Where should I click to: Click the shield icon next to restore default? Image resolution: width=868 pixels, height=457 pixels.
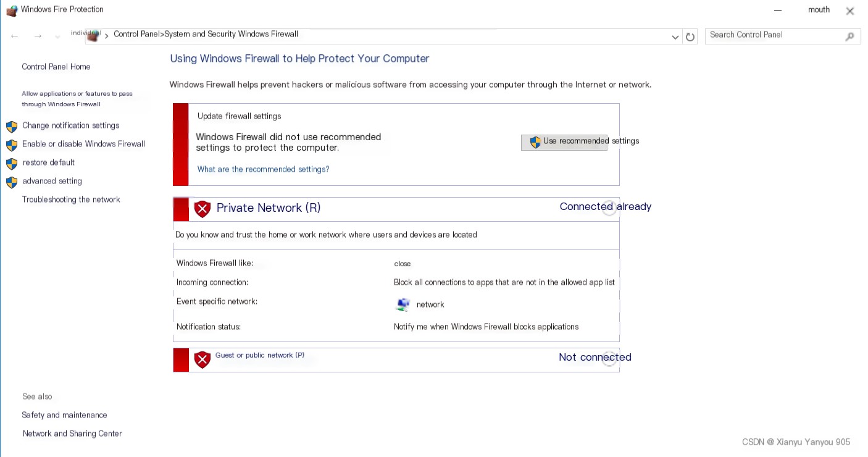[x=12, y=164]
